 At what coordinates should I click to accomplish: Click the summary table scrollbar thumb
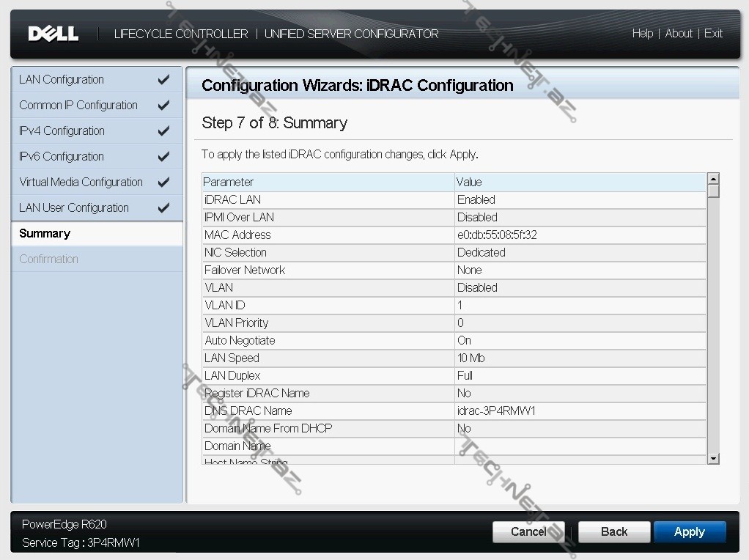click(x=713, y=191)
